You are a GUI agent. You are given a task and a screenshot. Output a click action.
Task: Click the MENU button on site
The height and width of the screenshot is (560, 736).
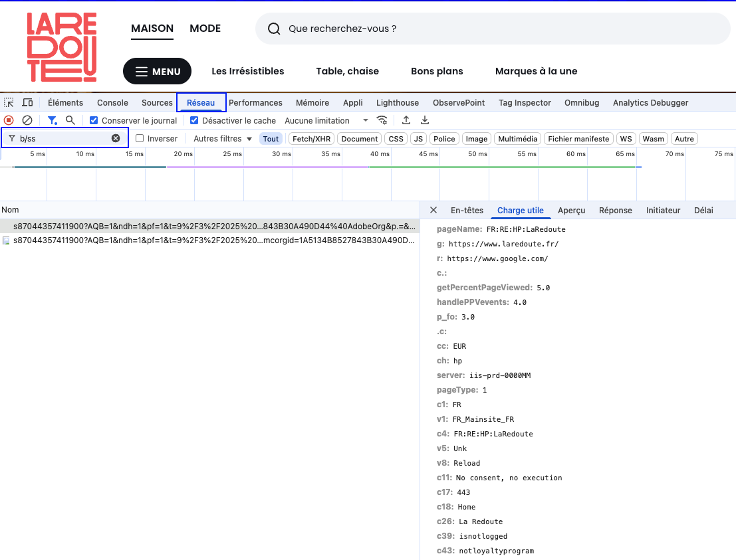[157, 72]
